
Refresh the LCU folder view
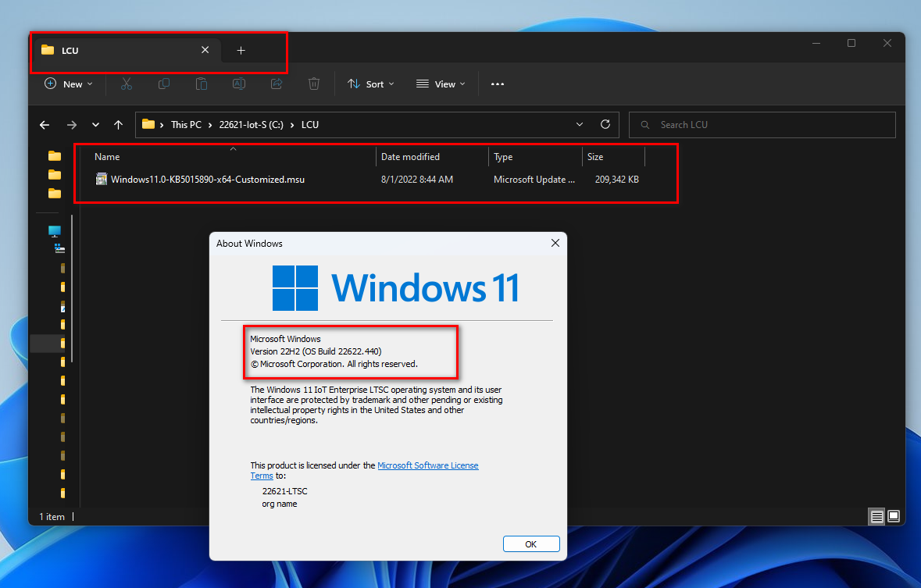point(605,124)
